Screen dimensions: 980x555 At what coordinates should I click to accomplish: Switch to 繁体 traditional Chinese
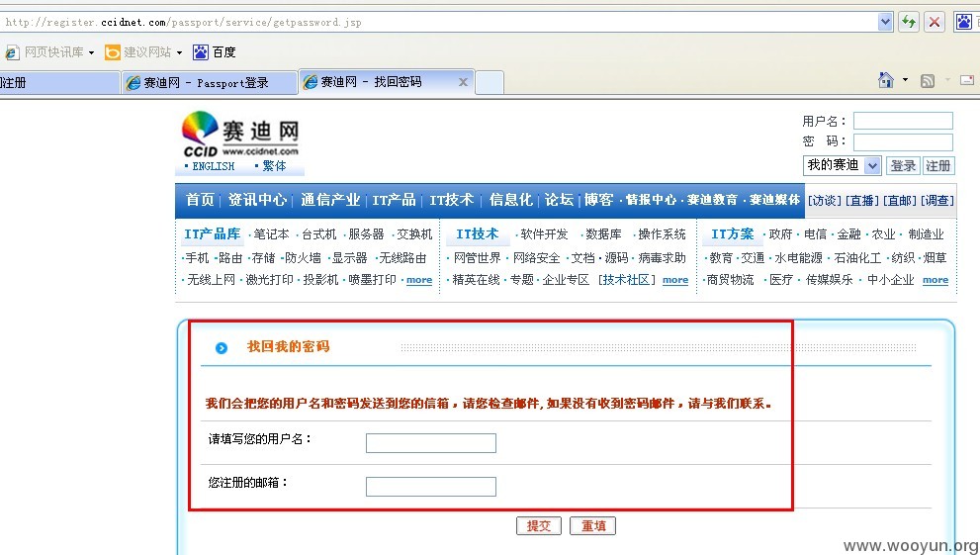pyautogui.click(x=274, y=166)
